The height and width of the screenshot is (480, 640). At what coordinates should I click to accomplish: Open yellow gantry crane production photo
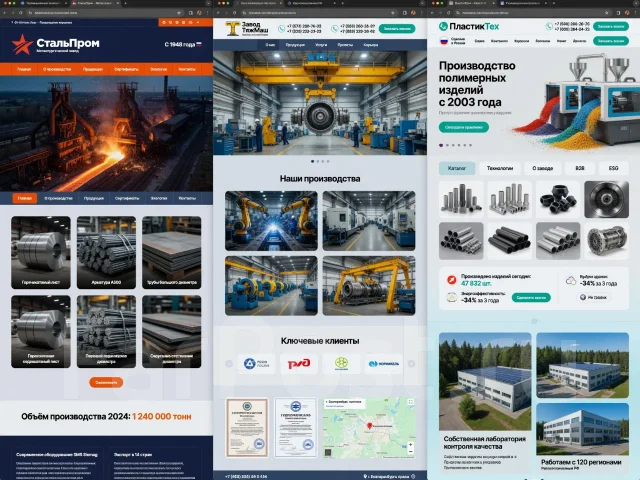369,286
